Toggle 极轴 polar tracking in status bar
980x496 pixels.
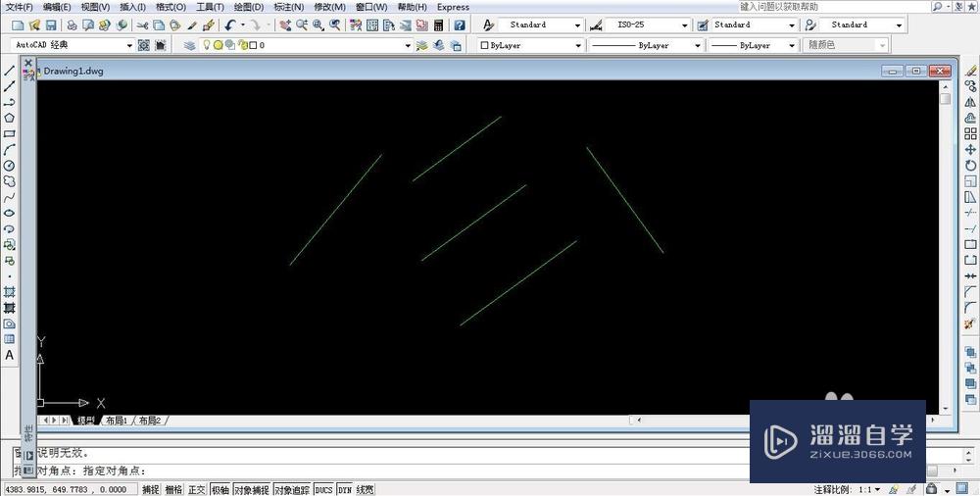click(x=220, y=489)
